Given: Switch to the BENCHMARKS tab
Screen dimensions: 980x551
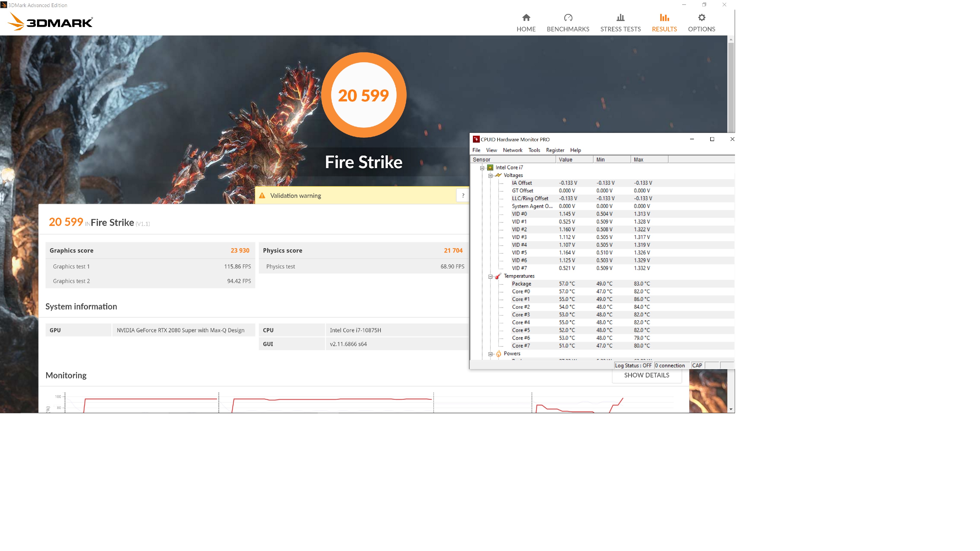Looking at the screenshot, I should click(x=568, y=23).
